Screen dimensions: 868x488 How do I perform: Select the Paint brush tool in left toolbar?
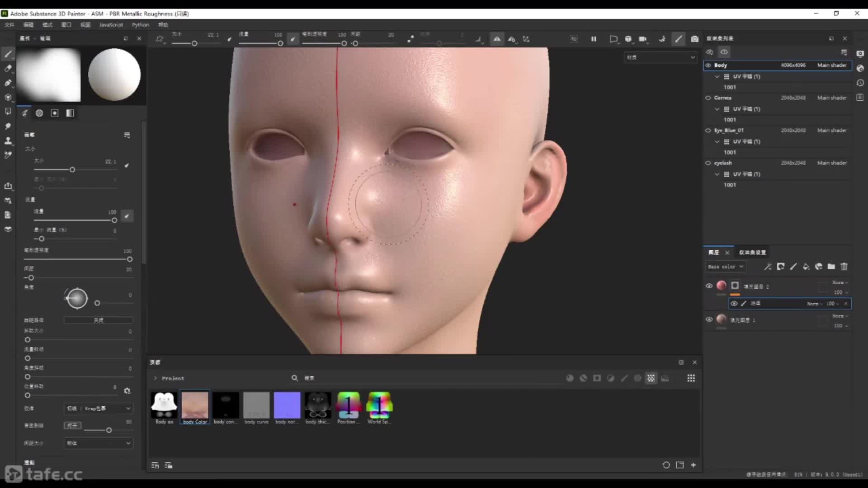pyautogui.click(x=8, y=54)
